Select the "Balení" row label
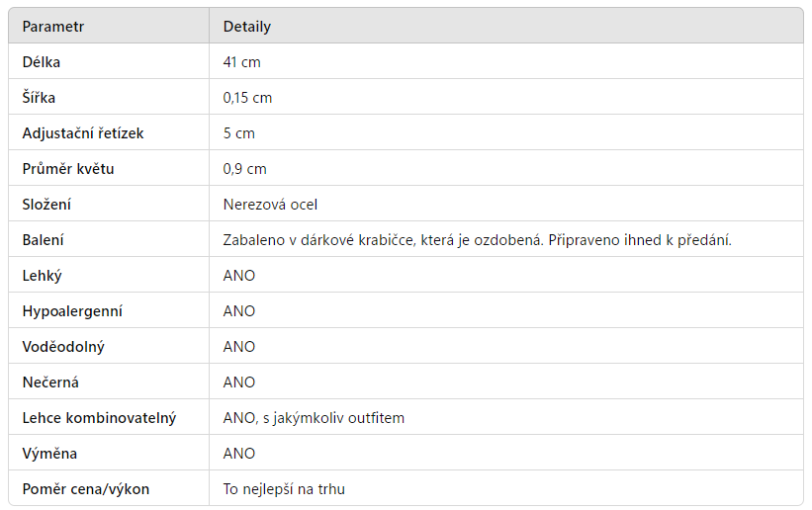 coord(44,240)
